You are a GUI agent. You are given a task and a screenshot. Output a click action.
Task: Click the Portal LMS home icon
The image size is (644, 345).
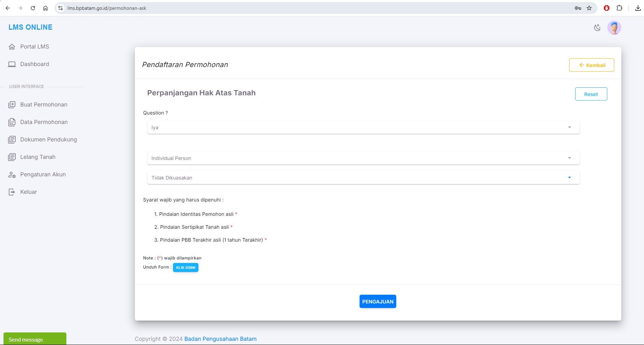click(x=12, y=47)
